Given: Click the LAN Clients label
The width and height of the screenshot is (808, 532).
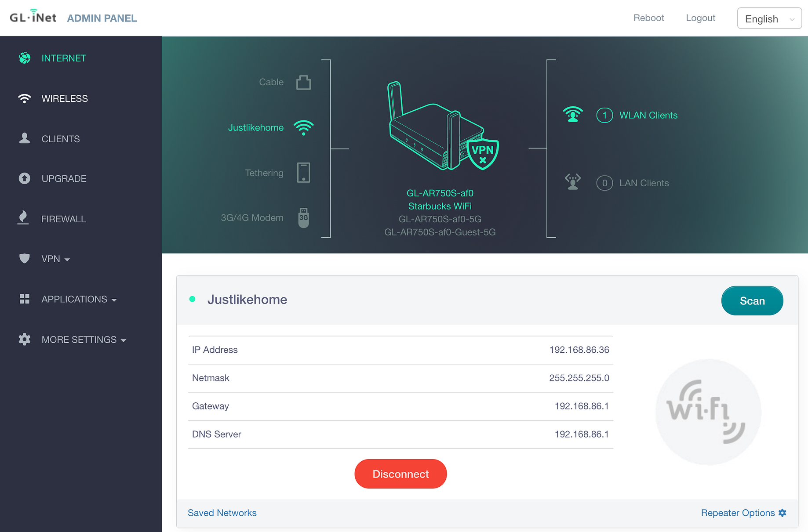Looking at the screenshot, I should [x=644, y=183].
